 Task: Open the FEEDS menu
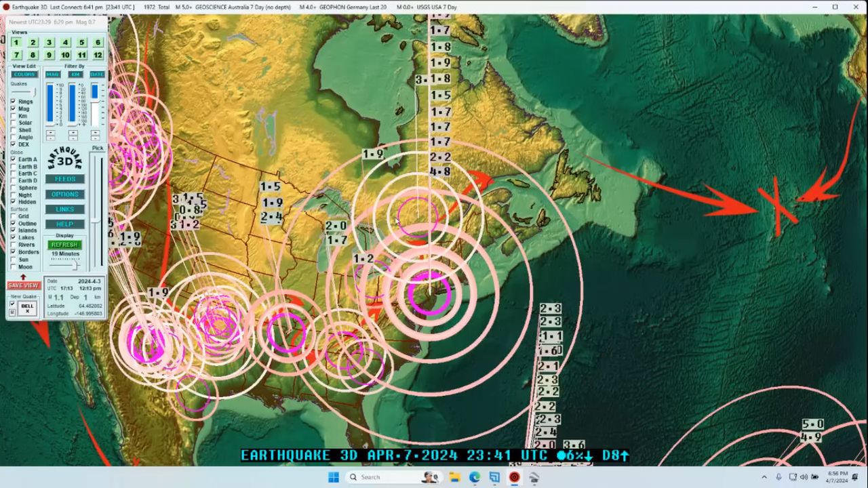click(x=65, y=179)
